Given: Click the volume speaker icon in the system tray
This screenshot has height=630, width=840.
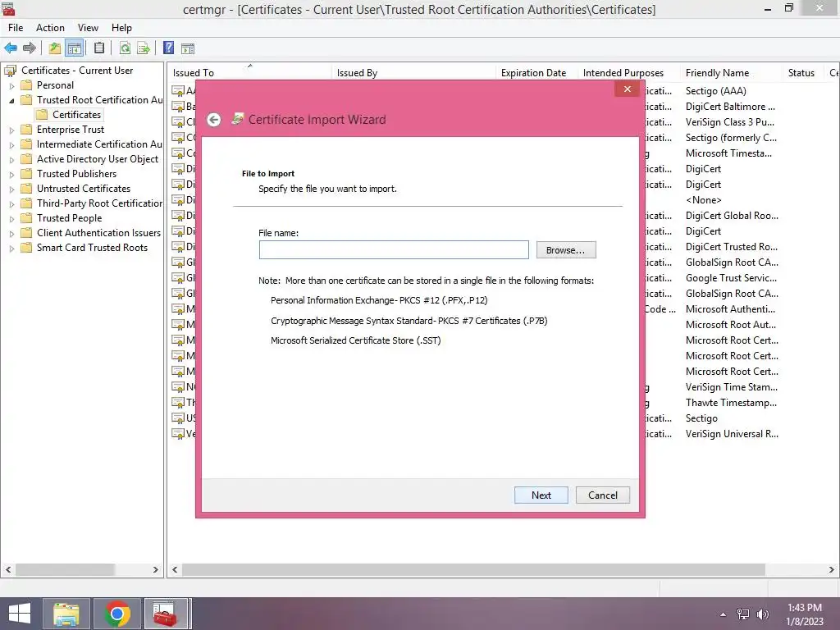Looking at the screenshot, I should pyautogui.click(x=762, y=614).
